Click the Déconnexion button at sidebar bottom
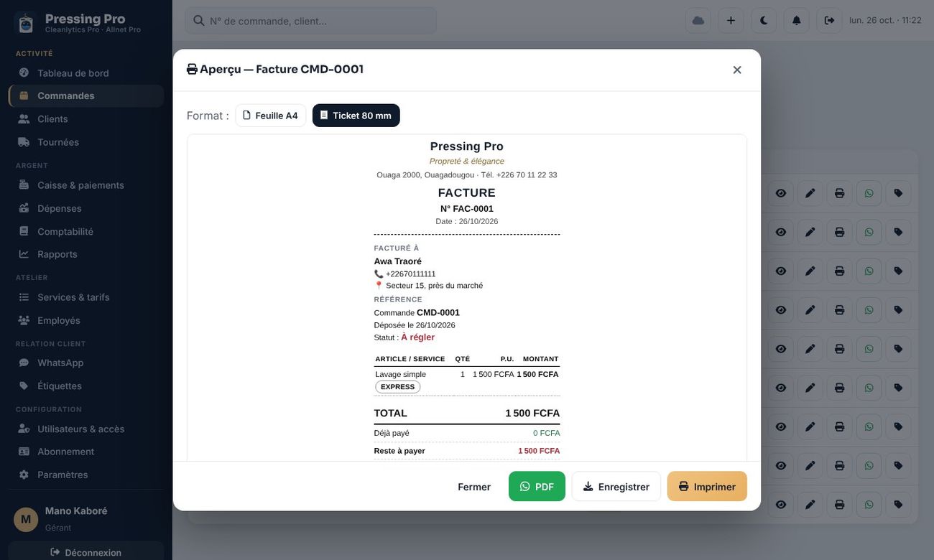Viewport: 934px width, 560px height. 86,552
